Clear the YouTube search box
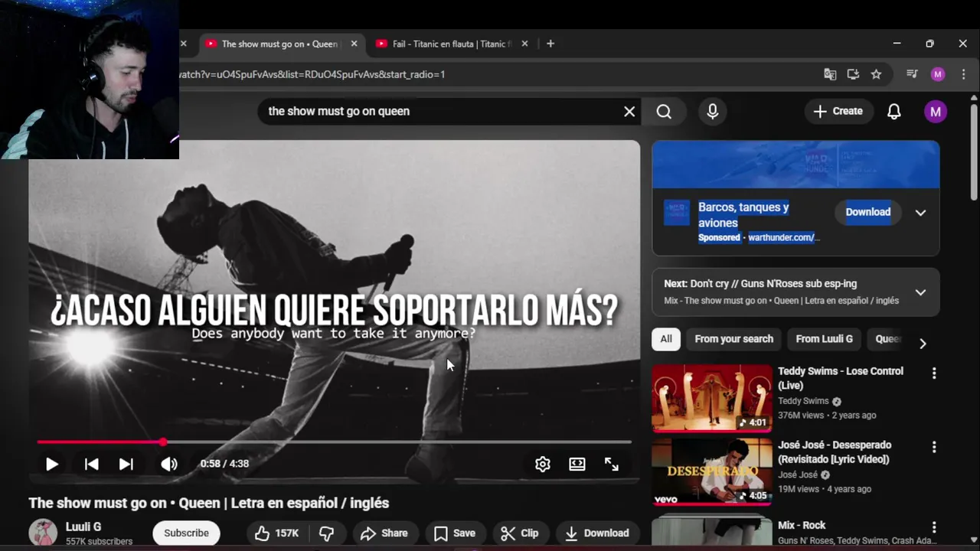This screenshot has height=551, width=980. (629, 112)
